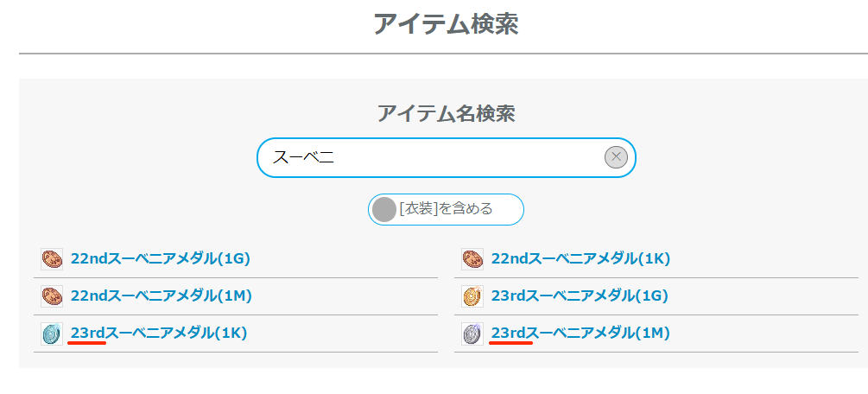The height and width of the screenshot is (394, 868).
Task: Click the red underline beneath 23rd in the 1M item
Action: point(510,343)
